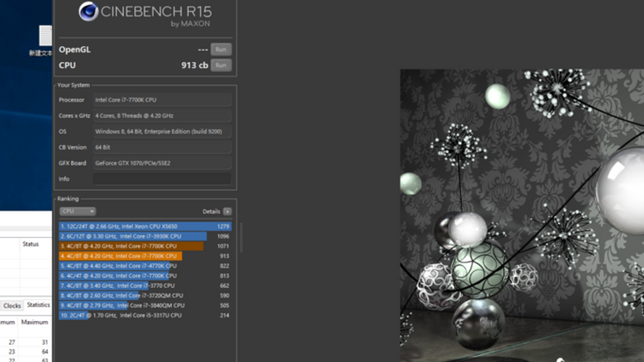Click the Details arrow button in Ranking
The image size is (644, 362).
pyautogui.click(x=227, y=212)
